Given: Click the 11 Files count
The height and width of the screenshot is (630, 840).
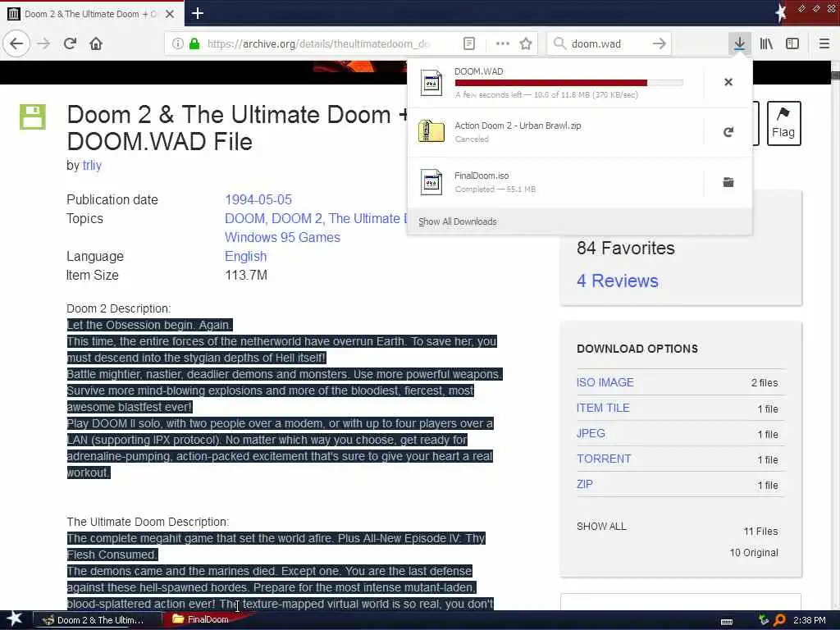Looking at the screenshot, I should 760,531.
